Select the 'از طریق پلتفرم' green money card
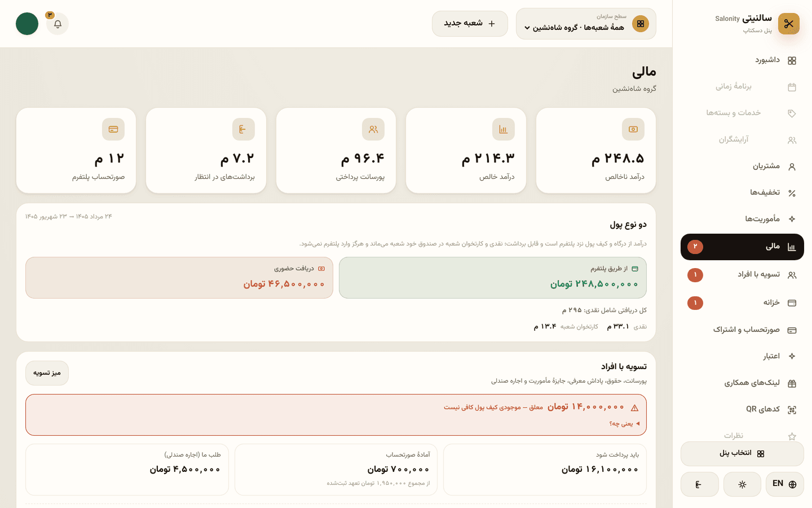 point(493,278)
